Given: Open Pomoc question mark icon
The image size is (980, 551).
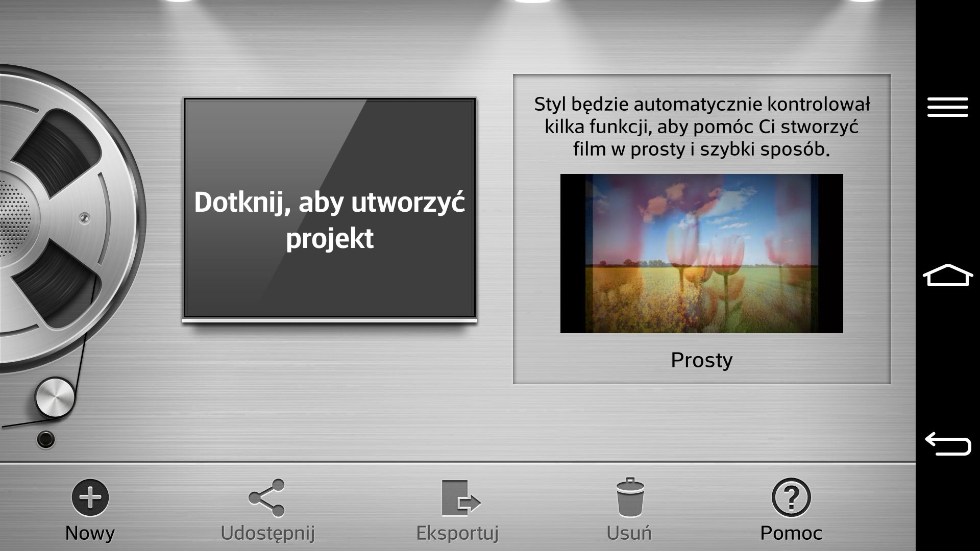Looking at the screenshot, I should (x=791, y=497).
